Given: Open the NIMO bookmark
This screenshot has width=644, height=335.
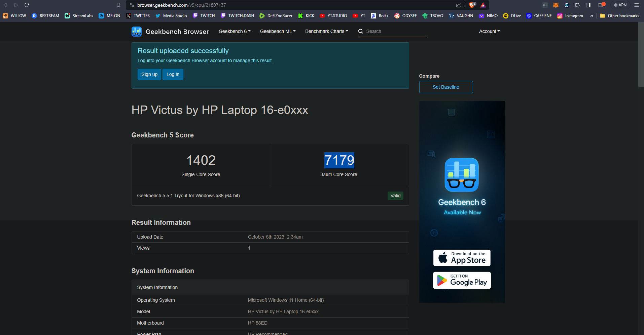Looking at the screenshot, I should click(x=488, y=16).
